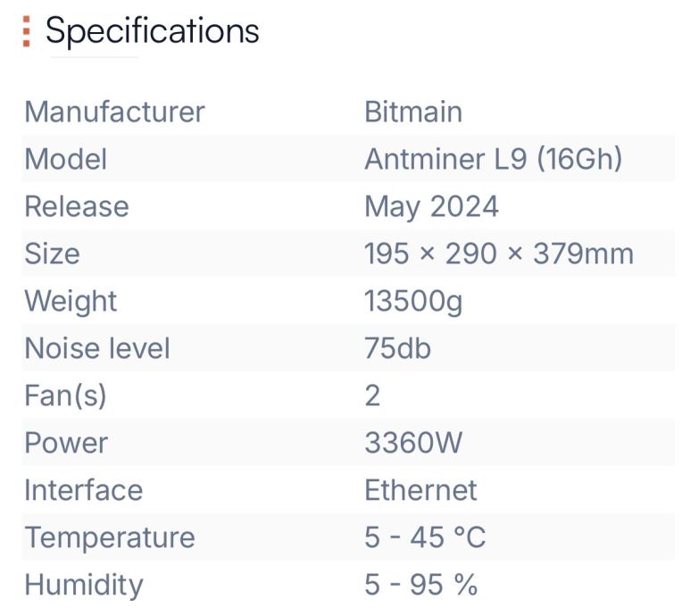Select the Model row label
Viewport: 682px width, 616px height.
[65, 159]
